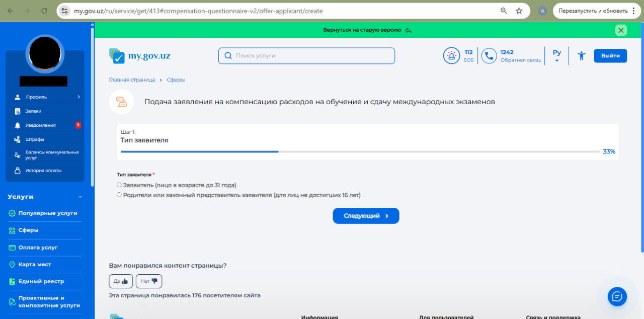Expand the 'Профиль' sidebar item
644x319 pixels.
[x=45, y=97]
